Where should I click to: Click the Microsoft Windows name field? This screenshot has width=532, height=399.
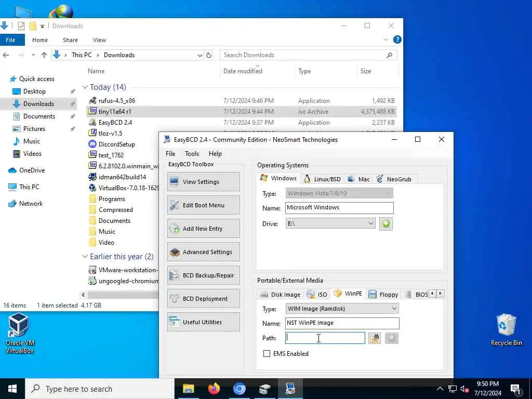point(339,208)
